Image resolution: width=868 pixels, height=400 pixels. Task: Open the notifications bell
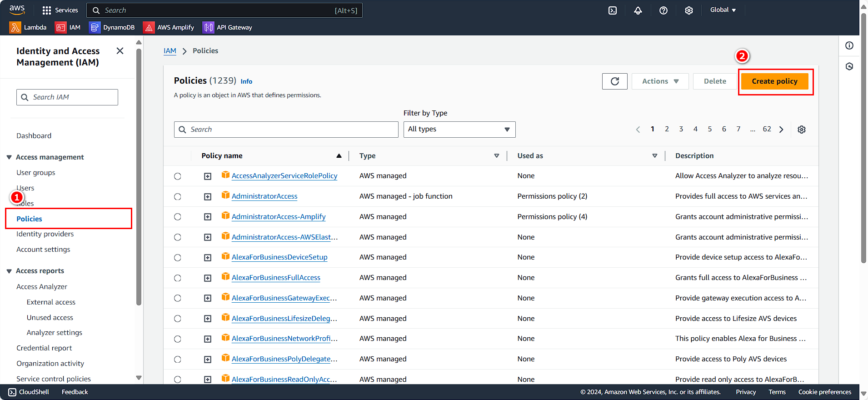pos(638,10)
